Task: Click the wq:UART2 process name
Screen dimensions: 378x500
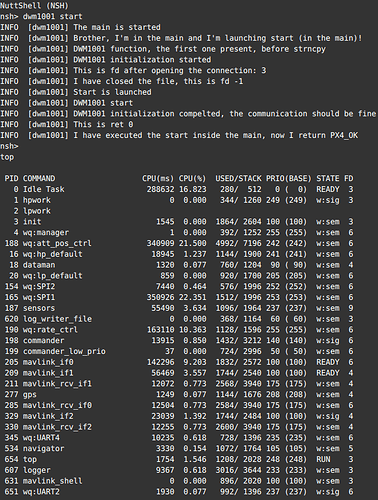Action: coord(41,492)
